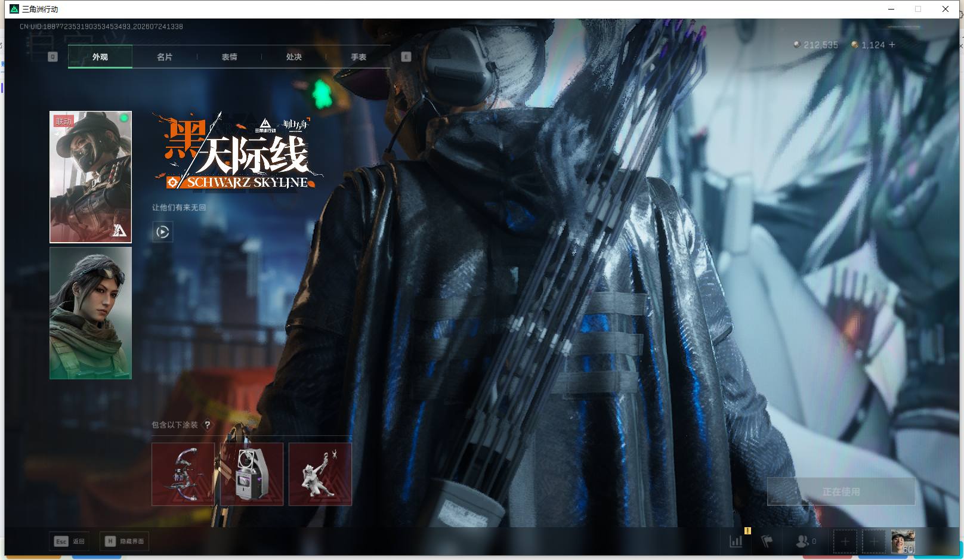Click the second empty squad slot plus
The image size is (964, 560).
pos(874,542)
